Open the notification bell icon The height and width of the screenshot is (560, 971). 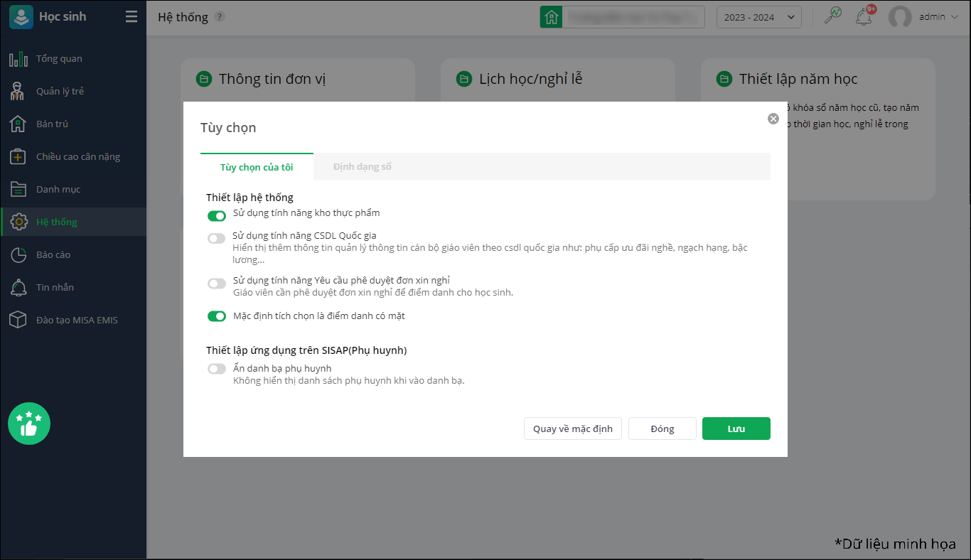864,16
